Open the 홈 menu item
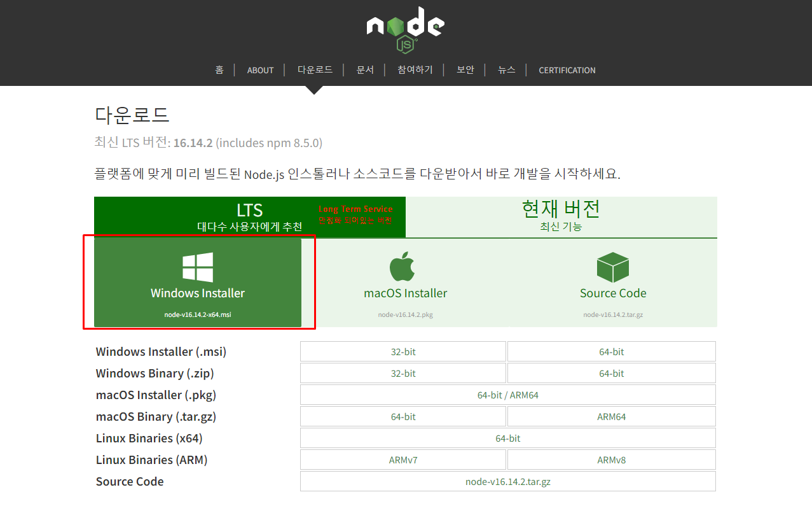Image resolution: width=812 pixels, height=506 pixels. coord(219,70)
